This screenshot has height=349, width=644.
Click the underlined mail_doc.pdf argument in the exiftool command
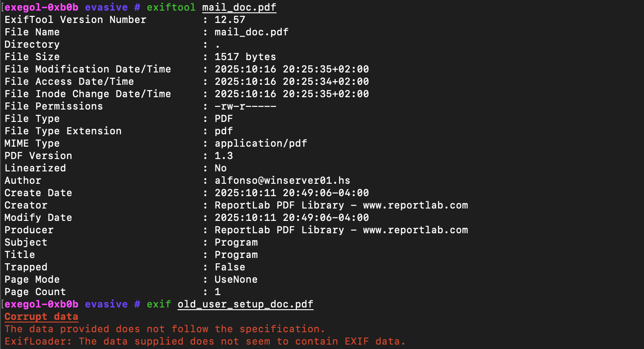pyautogui.click(x=239, y=8)
